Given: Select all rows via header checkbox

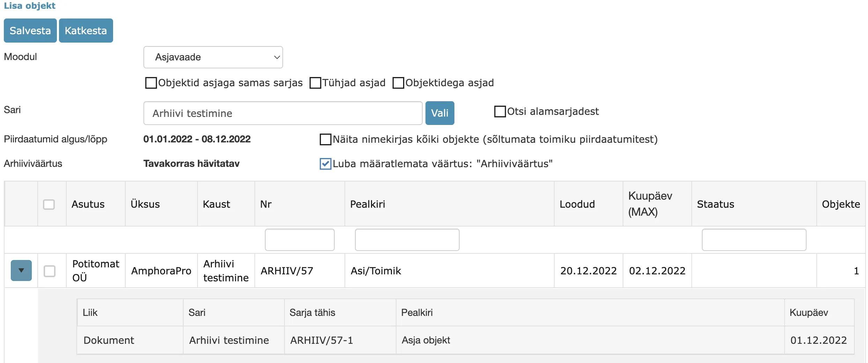Looking at the screenshot, I should (x=49, y=205).
